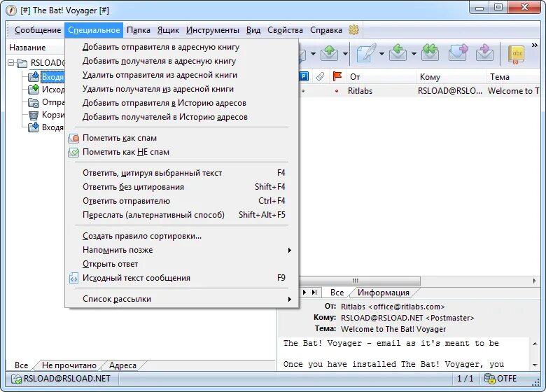Choose 'Добавить отправителя в Историю адресов'
546x392 pixels.
(182, 103)
